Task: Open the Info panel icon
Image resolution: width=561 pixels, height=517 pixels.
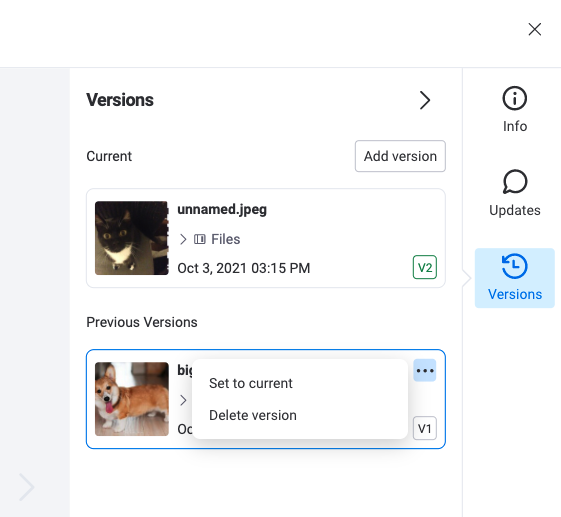Action: tap(514, 98)
